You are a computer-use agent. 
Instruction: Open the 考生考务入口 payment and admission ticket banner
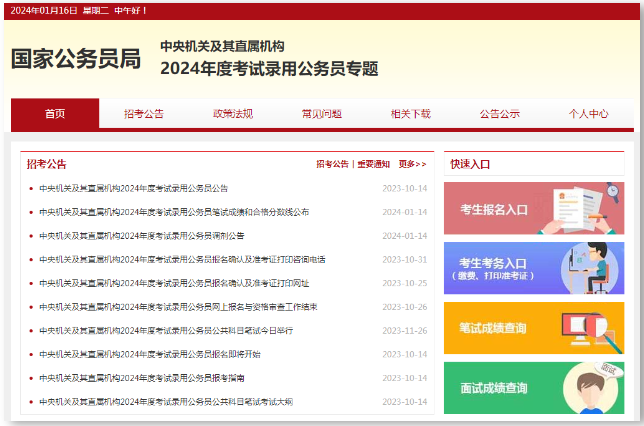click(x=534, y=268)
